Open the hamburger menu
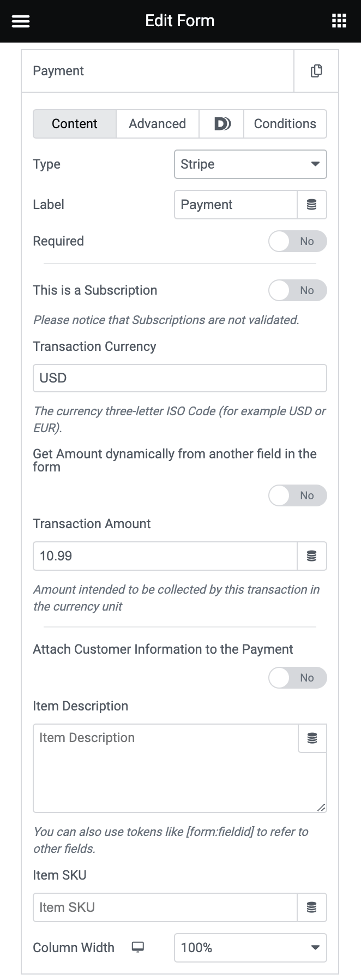Viewport: 361px width, 980px height. [x=21, y=21]
